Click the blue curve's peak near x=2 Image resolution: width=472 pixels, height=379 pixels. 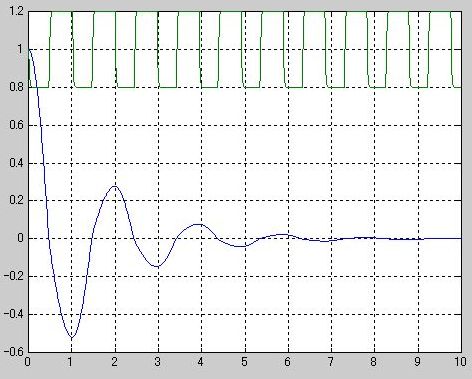115,186
